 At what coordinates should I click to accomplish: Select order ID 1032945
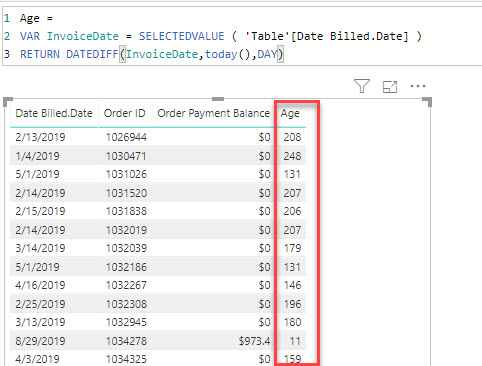click(x=126, y=322)
